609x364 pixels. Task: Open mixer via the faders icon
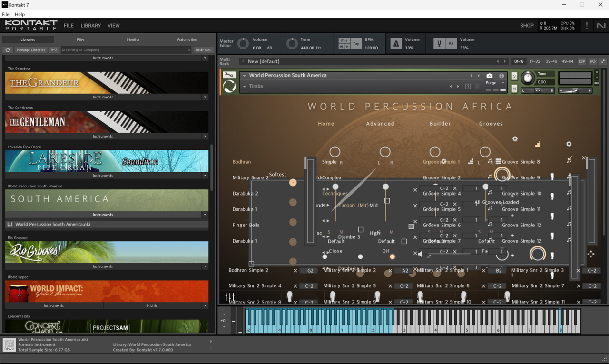pyautogui.click(x=229, y=297)
